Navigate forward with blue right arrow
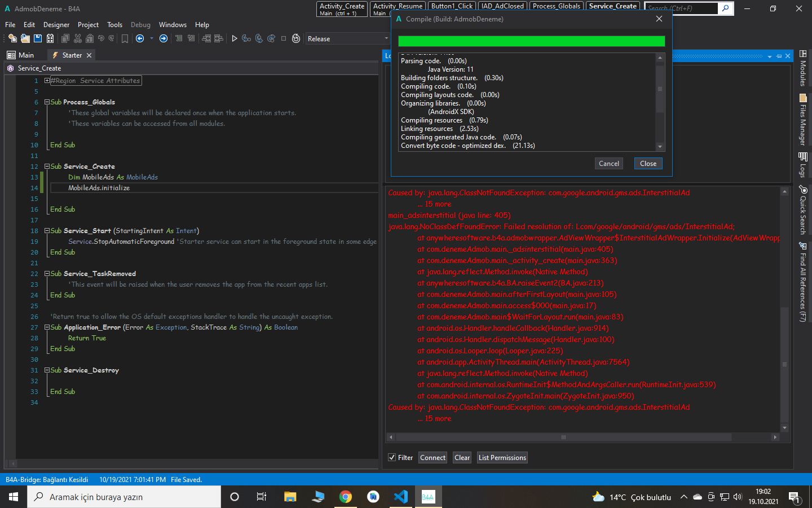 coord(164,38)
